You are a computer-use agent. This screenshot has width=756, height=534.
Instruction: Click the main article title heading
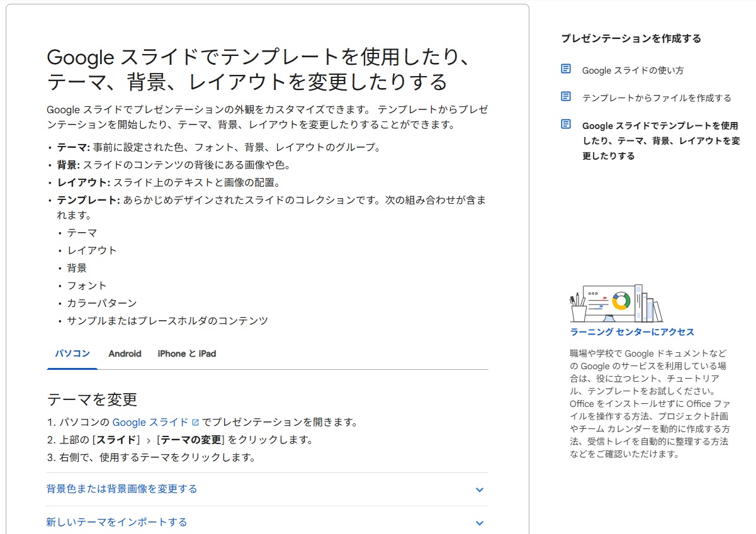tap(259, 69)
